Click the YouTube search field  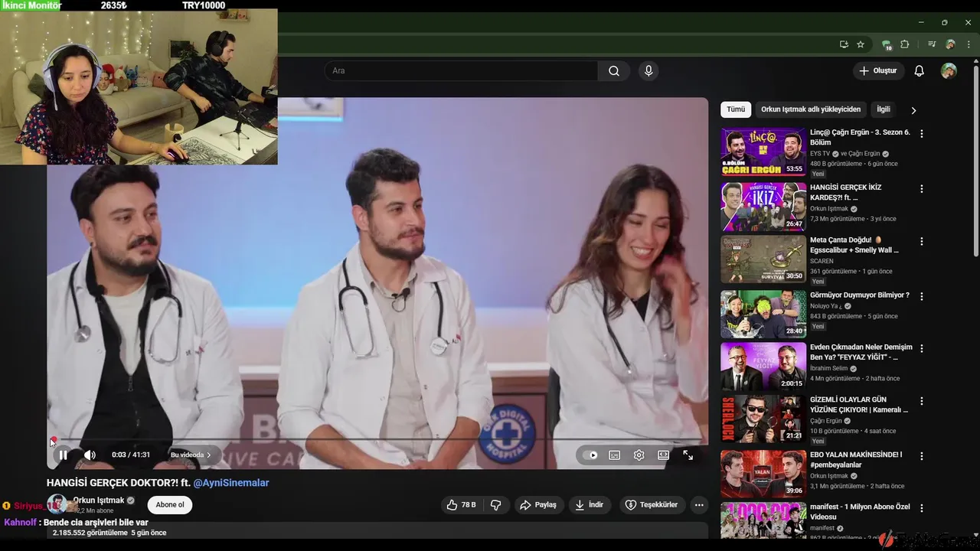[x=462, y=70]
